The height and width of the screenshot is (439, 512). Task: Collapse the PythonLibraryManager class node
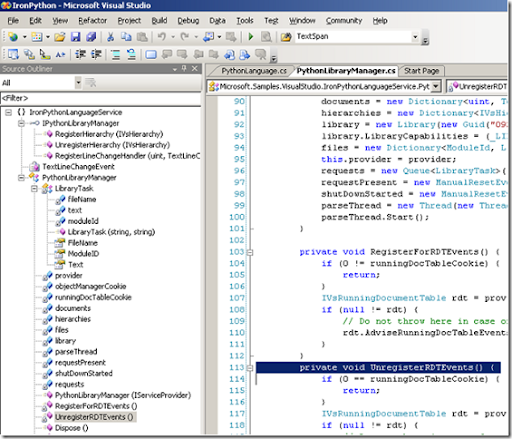click(21, 178)
